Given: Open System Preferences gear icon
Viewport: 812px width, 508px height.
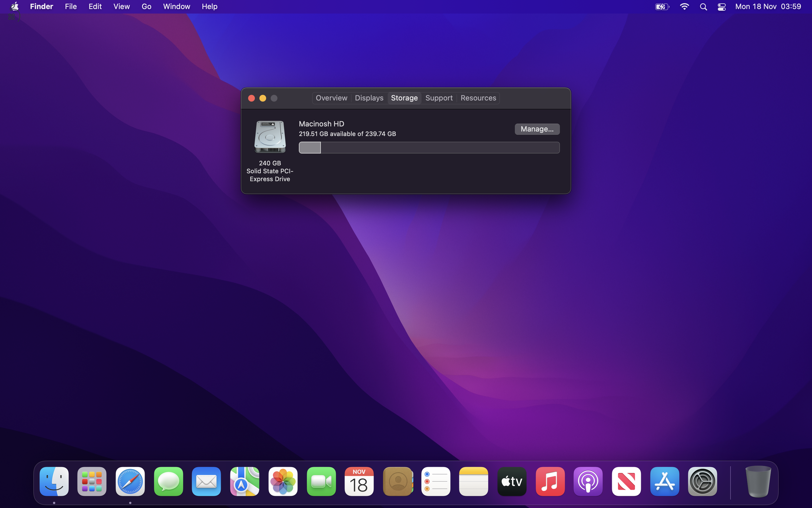Looking at the screenshot, I should pos(702,481).
